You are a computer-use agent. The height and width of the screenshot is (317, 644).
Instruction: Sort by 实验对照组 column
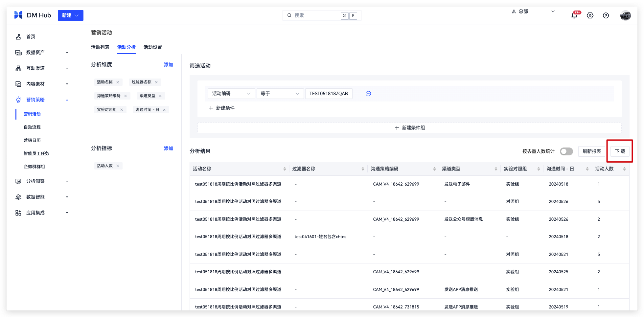coord(539,169)
